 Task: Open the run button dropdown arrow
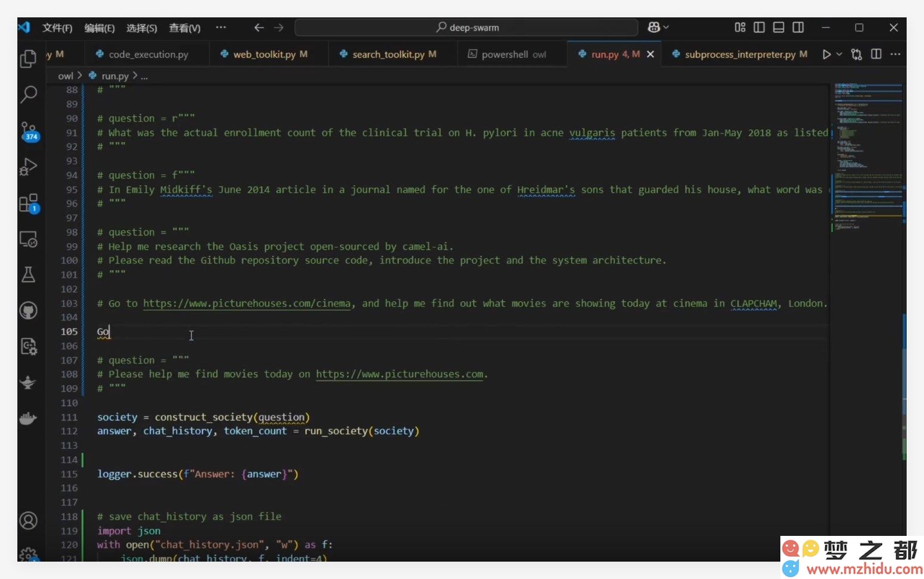click(839, 54)
